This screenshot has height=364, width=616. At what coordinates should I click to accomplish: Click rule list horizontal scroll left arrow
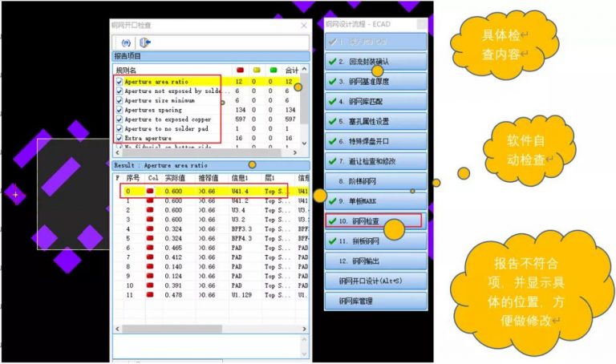(x=117, y=152)
